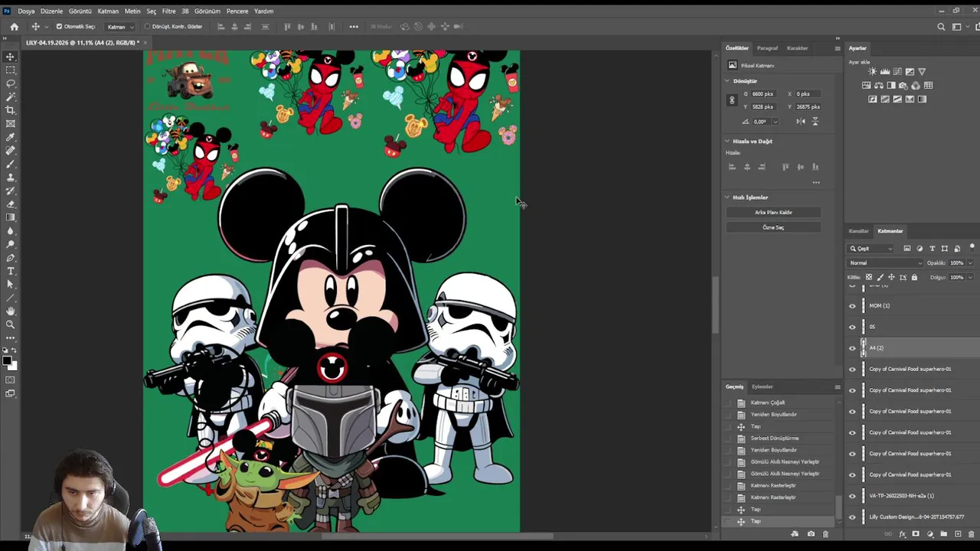980x551 pixels.
Task: Select the Zoom tool in the toolbox
Action: [x=11, y=324]
